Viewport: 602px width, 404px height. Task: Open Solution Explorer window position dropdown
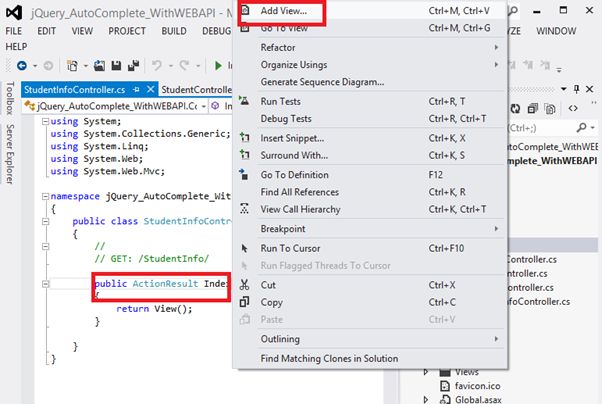pos(564,89)
